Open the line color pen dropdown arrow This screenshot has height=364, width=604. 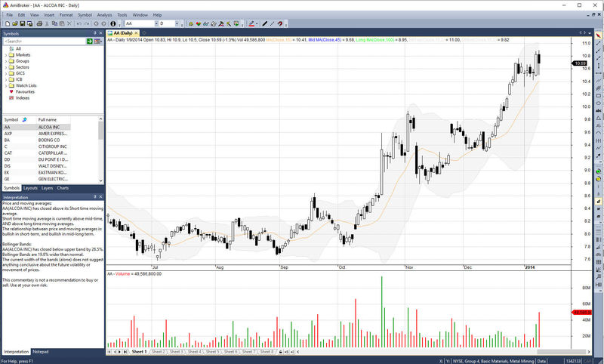click(x=257, y=24)
